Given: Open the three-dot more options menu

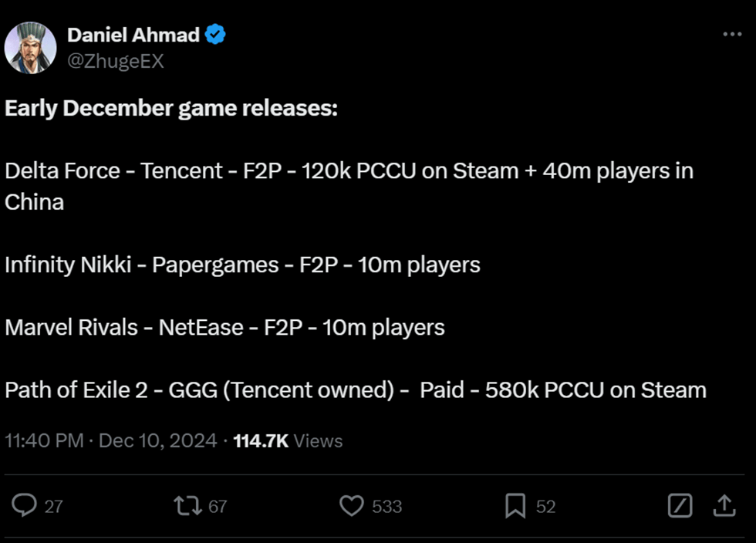Looking at the screenshot, I should 731,35.
